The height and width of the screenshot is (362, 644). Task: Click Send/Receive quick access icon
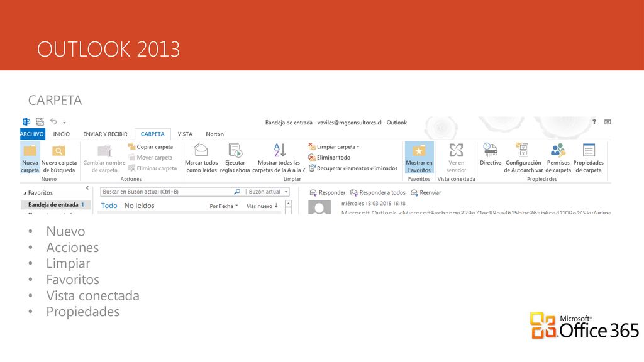pyautogui.click(x=40, y=121)
